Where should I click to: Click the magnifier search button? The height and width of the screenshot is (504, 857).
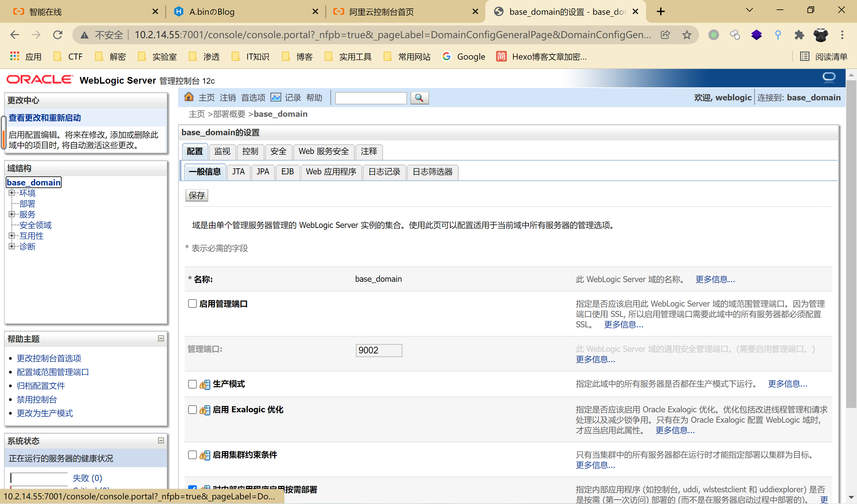(419, 98)
